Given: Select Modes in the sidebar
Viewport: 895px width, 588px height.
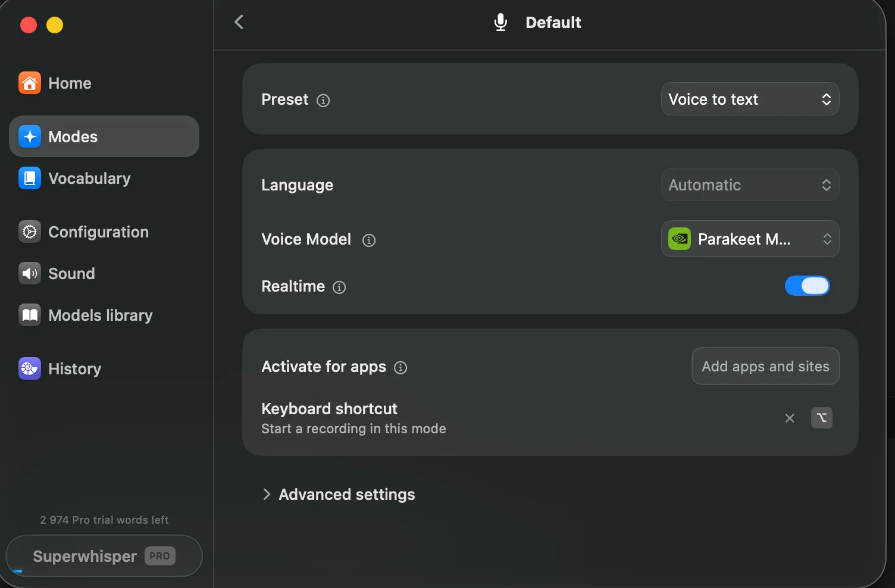Looking at the screenshot, I should 104,136.
